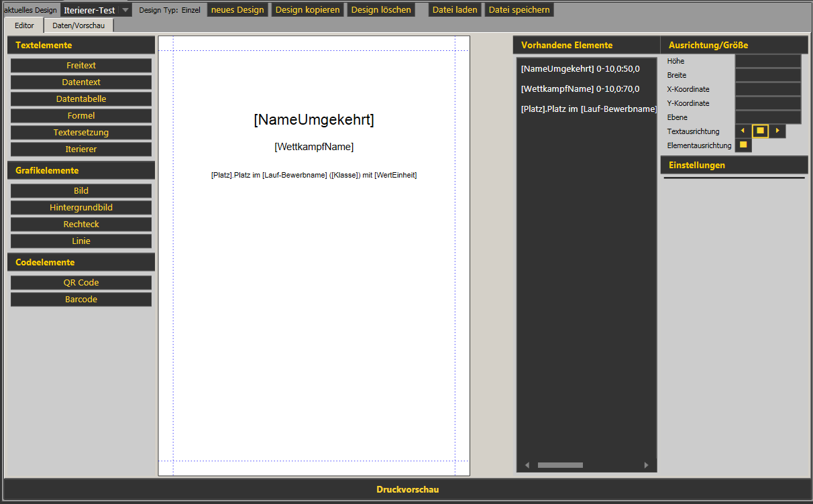Create a new design with neues Design
The image size is (813, 504).
point(237,10)
